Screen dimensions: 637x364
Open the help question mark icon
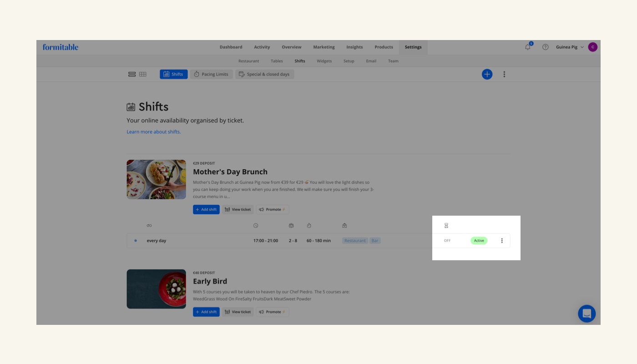545,47
